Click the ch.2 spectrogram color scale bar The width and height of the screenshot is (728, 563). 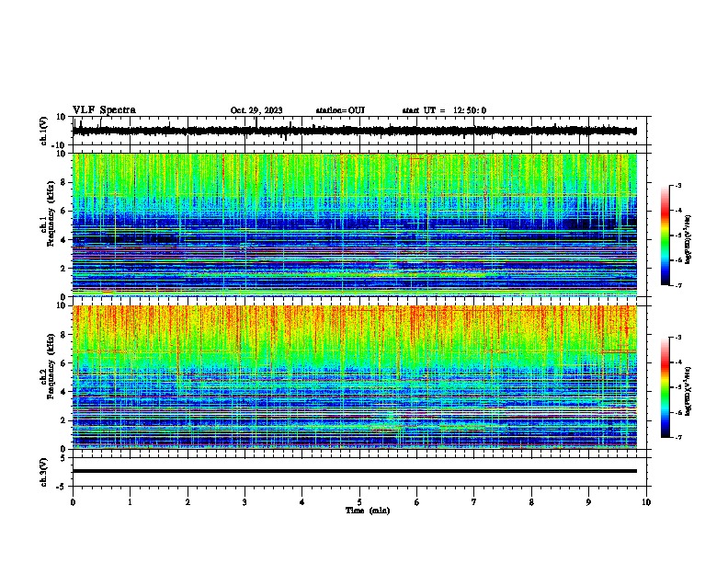665,387
